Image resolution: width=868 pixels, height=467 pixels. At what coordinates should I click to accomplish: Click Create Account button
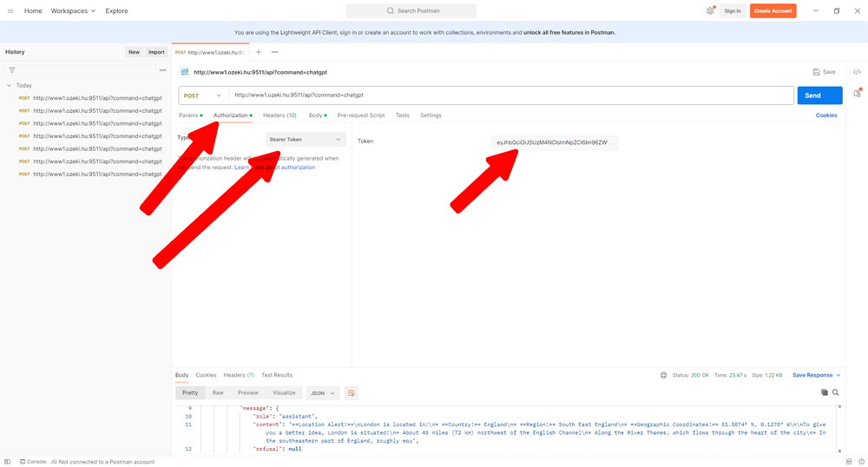[773, 11]
